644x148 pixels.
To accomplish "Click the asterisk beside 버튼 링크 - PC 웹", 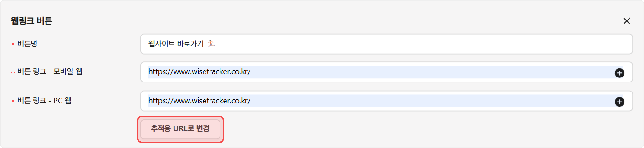I will point(13,101).
